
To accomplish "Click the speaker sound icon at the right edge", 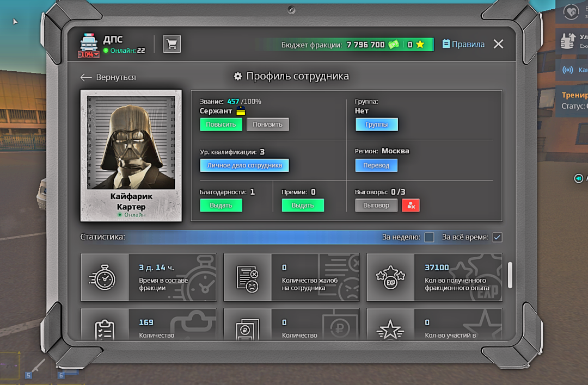I will tap(579, 179).
